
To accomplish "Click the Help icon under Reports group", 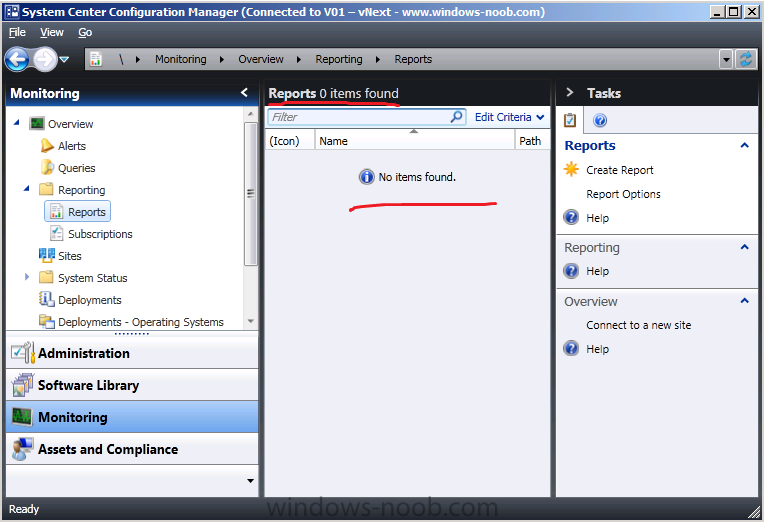I will (571, 217).
